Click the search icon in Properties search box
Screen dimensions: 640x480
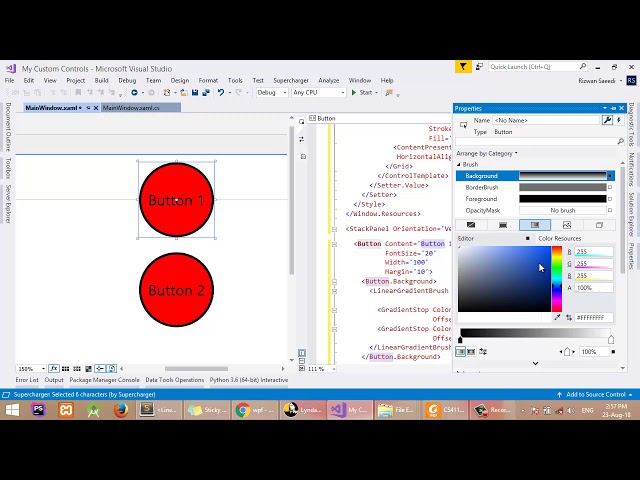620,141
